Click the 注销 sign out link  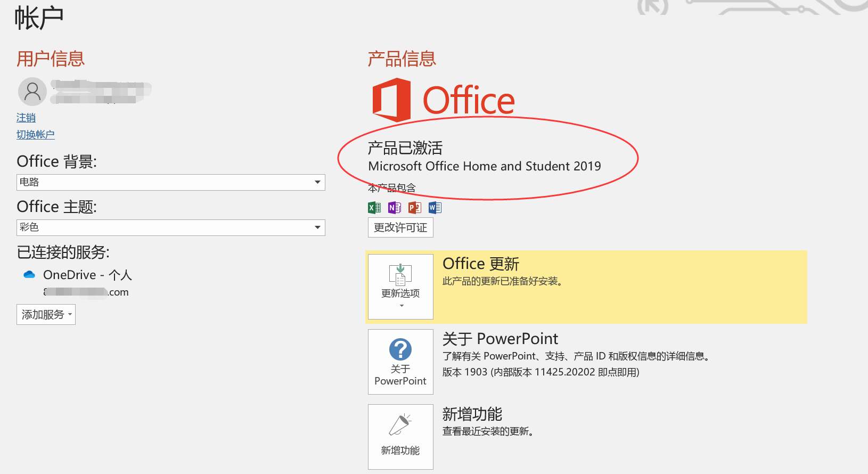pos(26,118)
